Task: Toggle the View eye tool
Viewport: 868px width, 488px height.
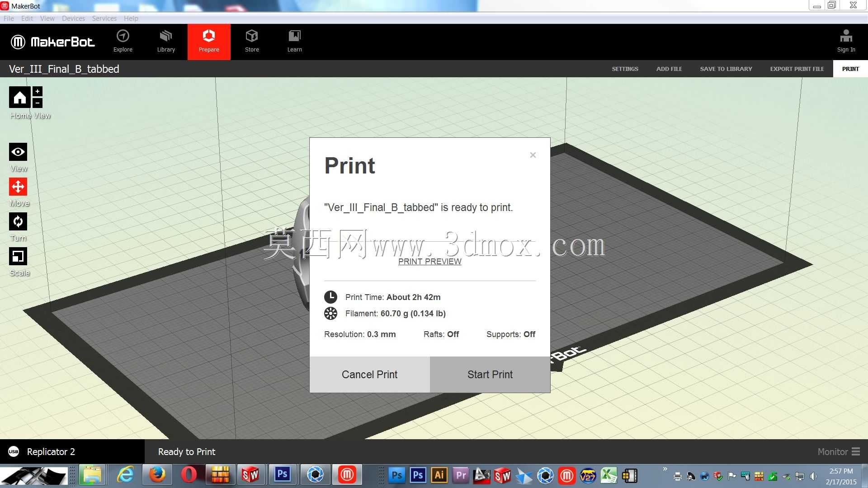Action: point(18,152)
